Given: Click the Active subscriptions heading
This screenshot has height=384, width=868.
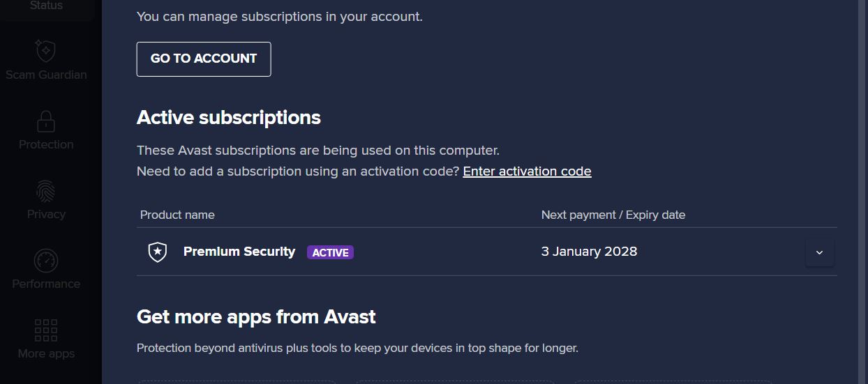Looking at the screenshot, I should tap(229, 117).
